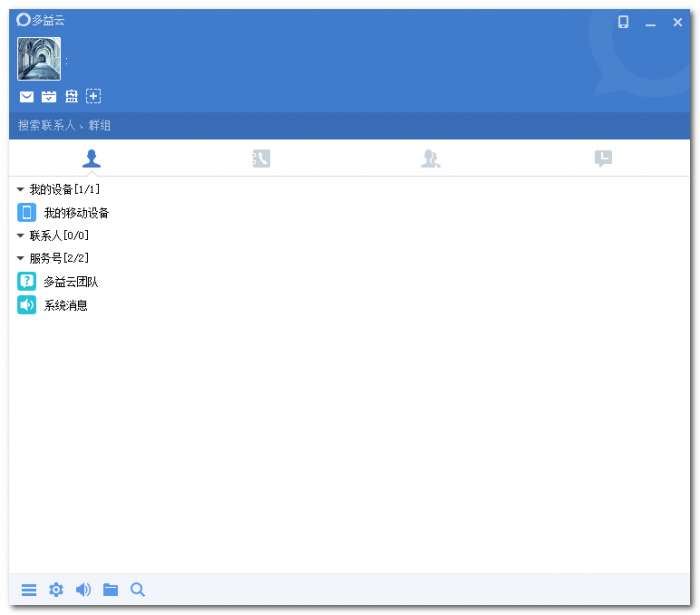Open the mail envelope icon
The image size is (700, 615).
pos(27,96)
